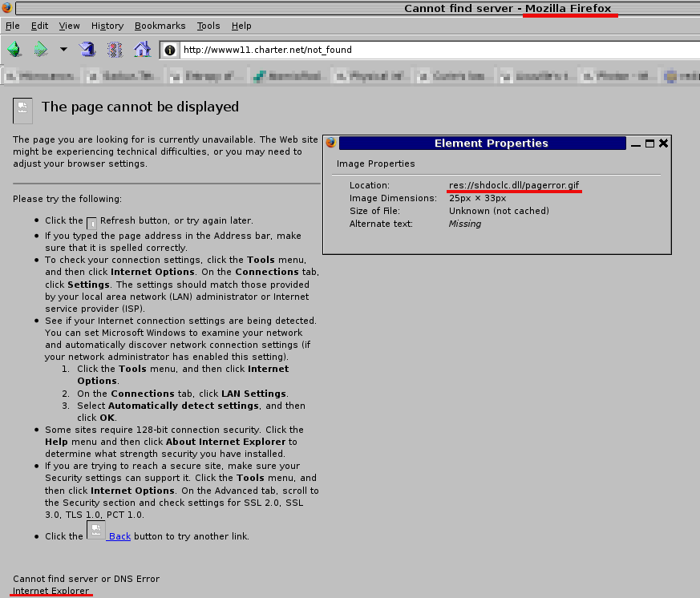Click the 'Internet Explorer' line under the DNS Error text
The image size is (700, 598).
tap(51, 591)
